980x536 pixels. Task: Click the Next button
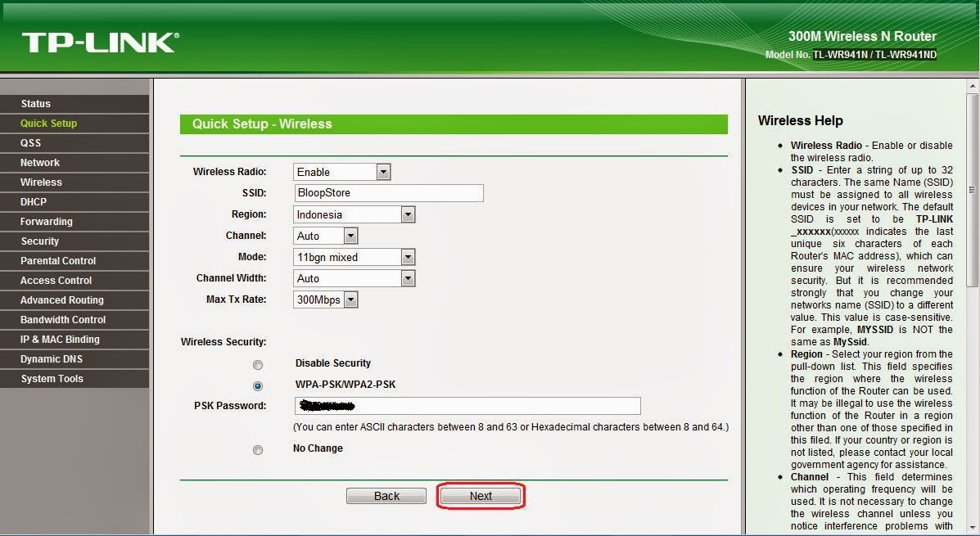(481, 495)
